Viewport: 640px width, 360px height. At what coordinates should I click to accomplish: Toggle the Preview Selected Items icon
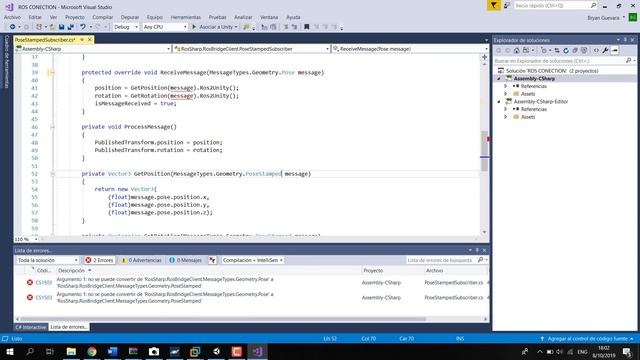tap(615, 50)
